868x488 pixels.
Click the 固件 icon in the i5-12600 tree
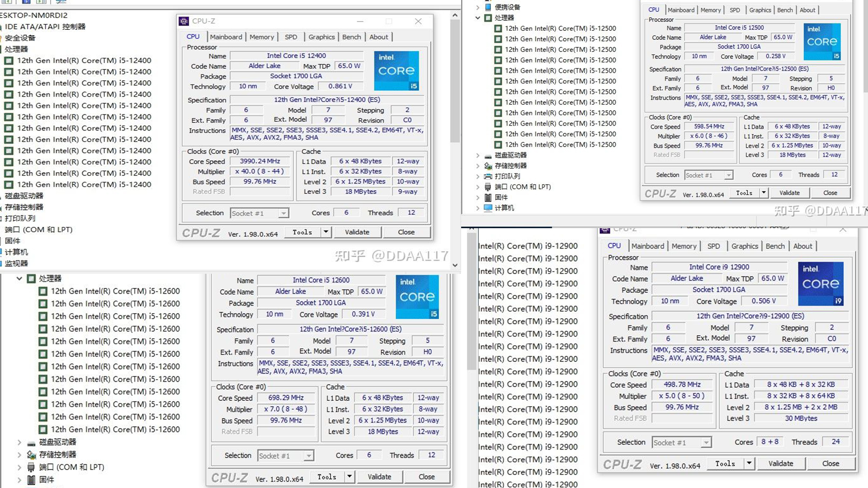[x=31, y=479]
